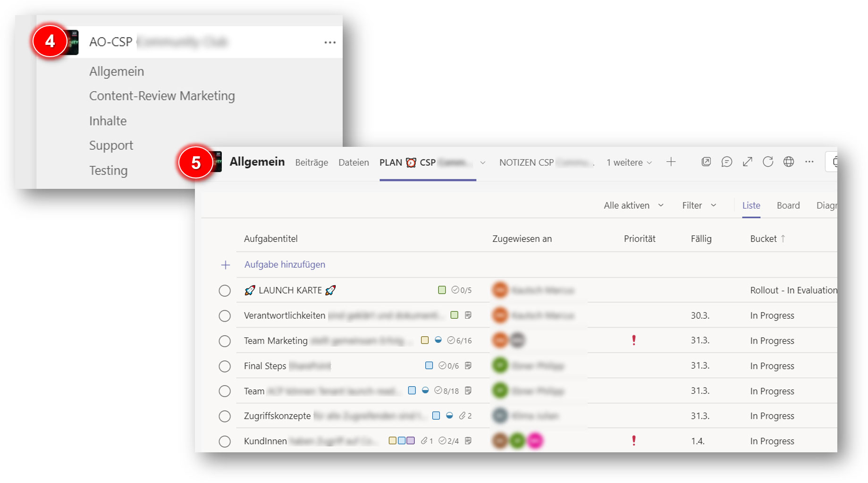
Task: Click the purple label on KundInnen row
Action: 411,441
